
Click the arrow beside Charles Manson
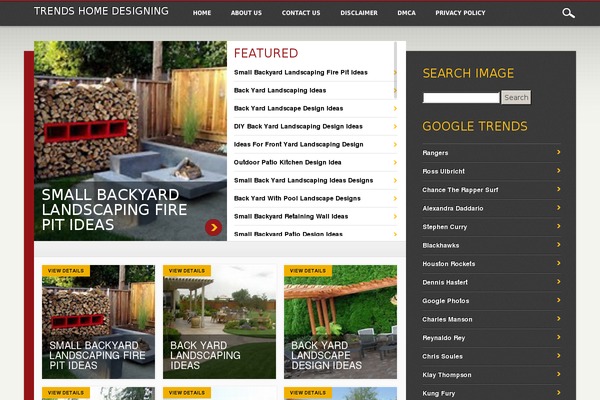tap(559, 318)
